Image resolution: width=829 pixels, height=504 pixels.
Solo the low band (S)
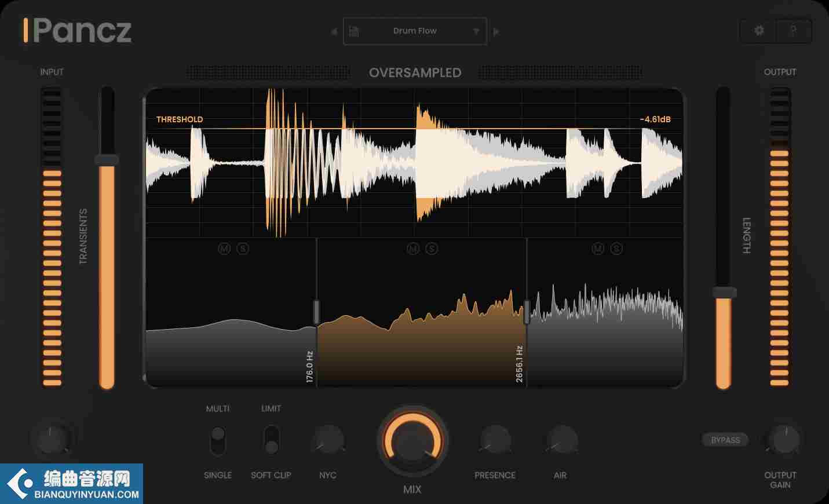coord(243,249)
